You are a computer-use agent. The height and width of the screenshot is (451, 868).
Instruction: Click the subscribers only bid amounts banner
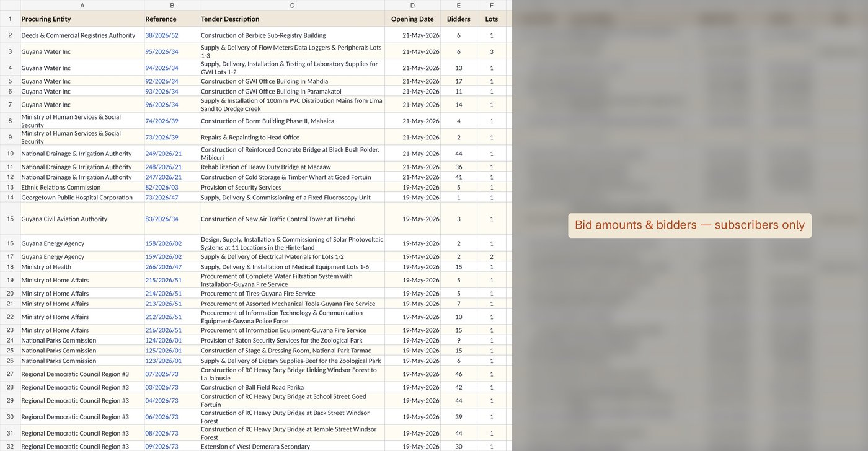[x=689, y=225]
